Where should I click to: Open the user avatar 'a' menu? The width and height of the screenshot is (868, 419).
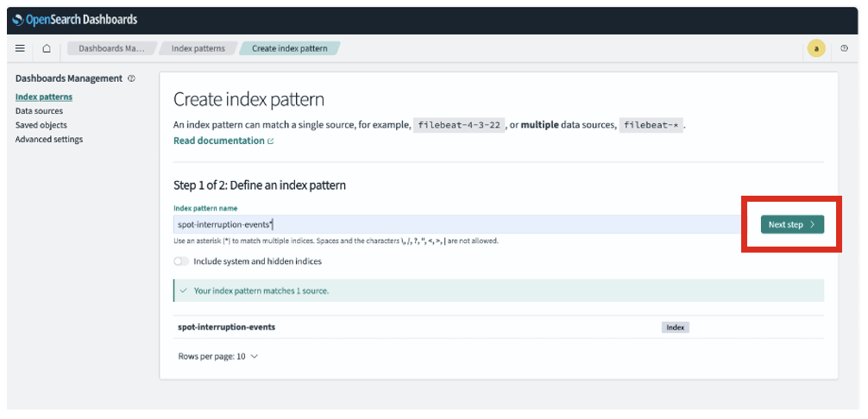pyautogui.click(x=815, y=49)
